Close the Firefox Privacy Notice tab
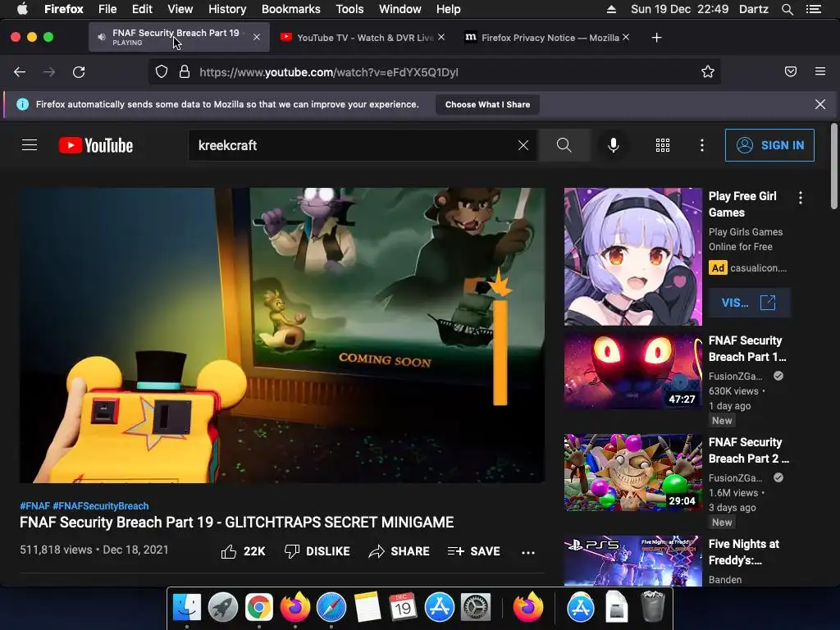The image size is (840, 630). coord(626,37)
